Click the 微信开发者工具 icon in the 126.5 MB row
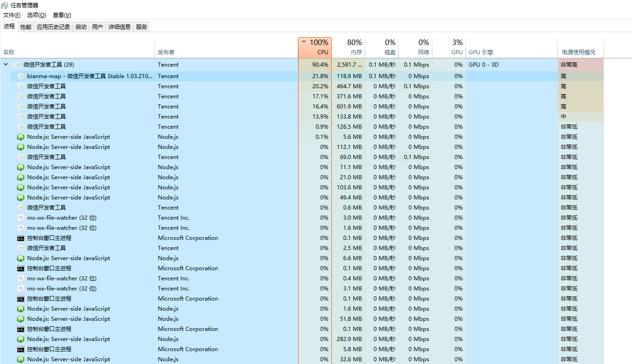 pos(20,127)
